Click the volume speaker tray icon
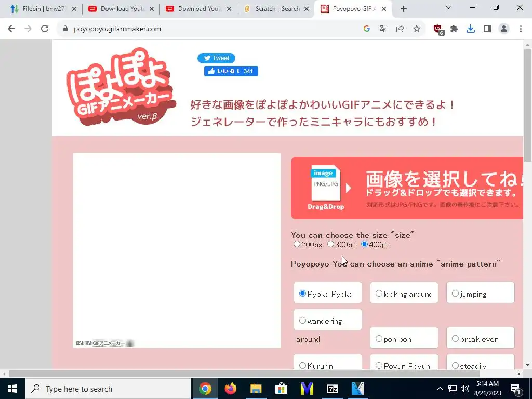This screenshot has height=399, width=532. [465, 389]
